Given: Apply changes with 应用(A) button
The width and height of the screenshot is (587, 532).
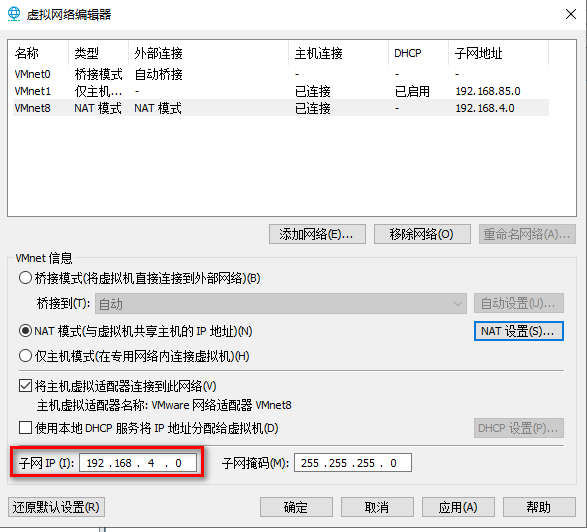Looking at the screenshot, I should tap(458, 507).
